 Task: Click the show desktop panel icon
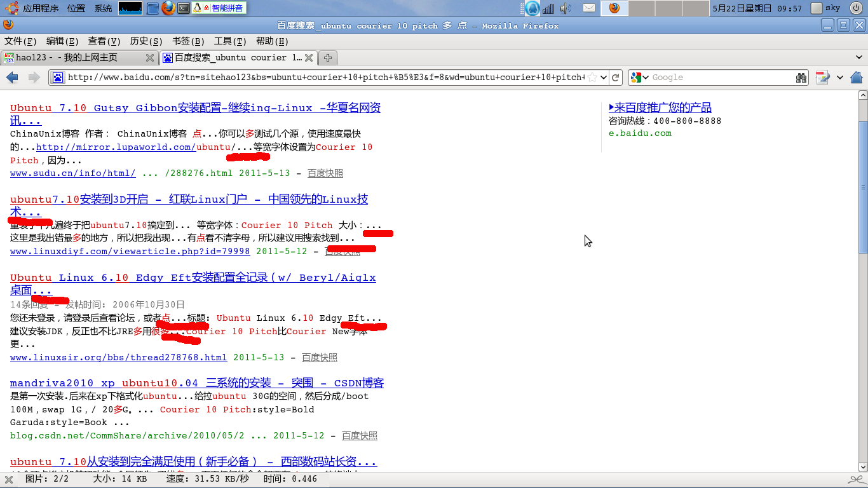(153, 8)
